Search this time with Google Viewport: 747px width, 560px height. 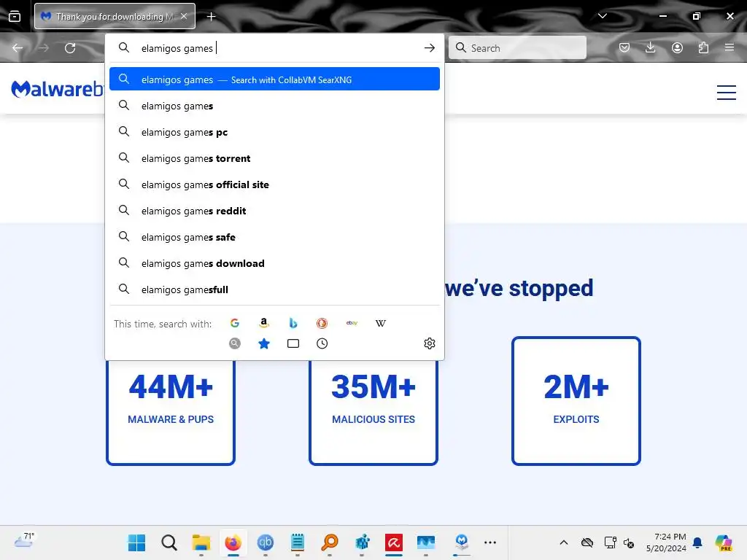(234, 323)
